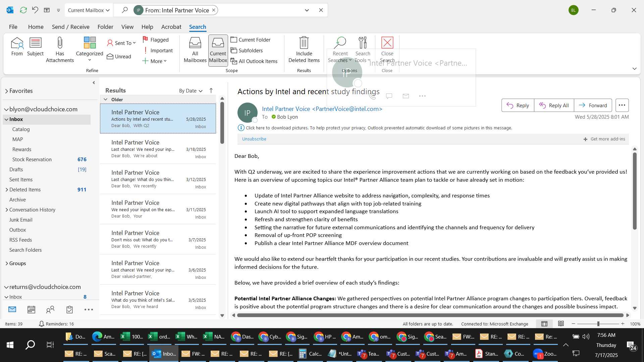Open Calculator from taskbar
Screen dimensions: 644x362
310,354
